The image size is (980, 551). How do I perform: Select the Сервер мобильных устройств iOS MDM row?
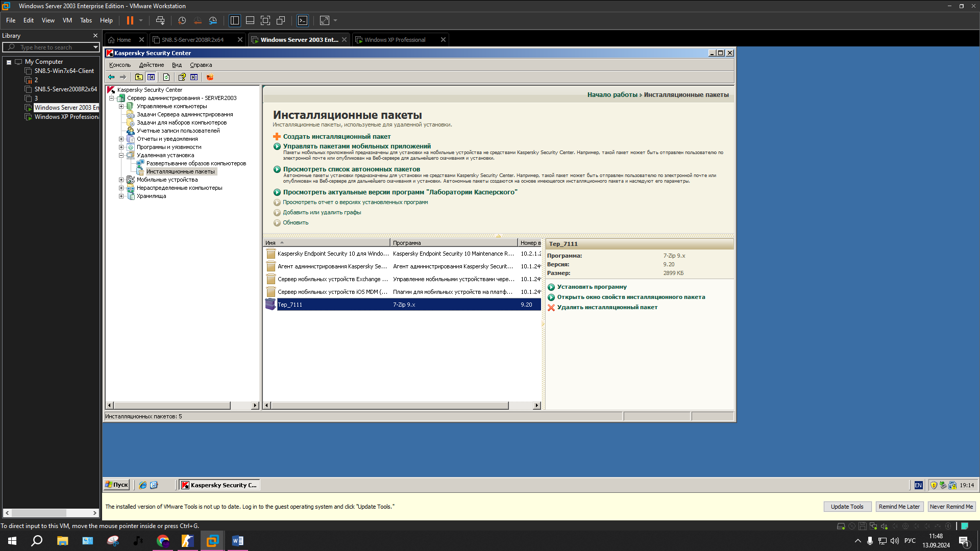402,292
